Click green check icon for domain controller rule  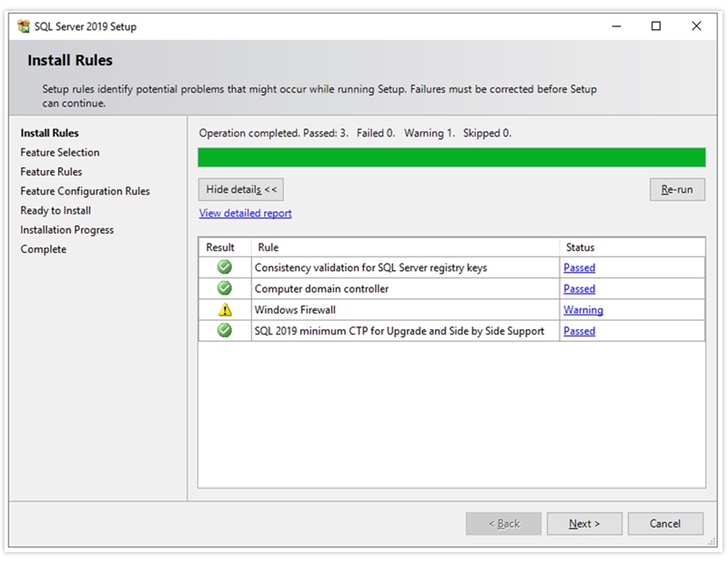click(x=225, y=288)
